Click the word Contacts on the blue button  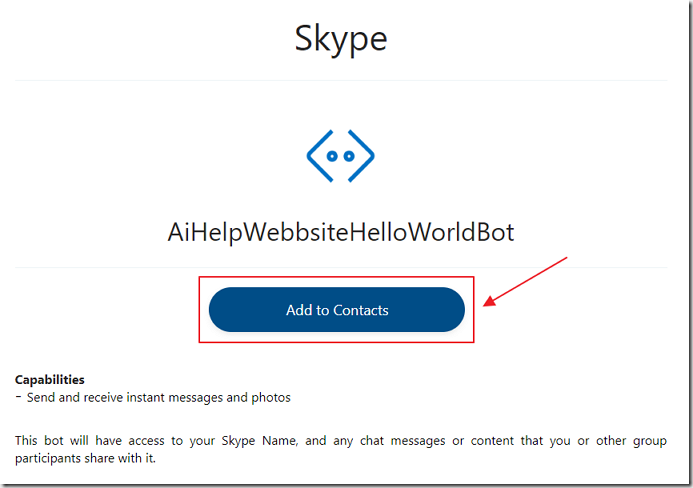[361, 310]
